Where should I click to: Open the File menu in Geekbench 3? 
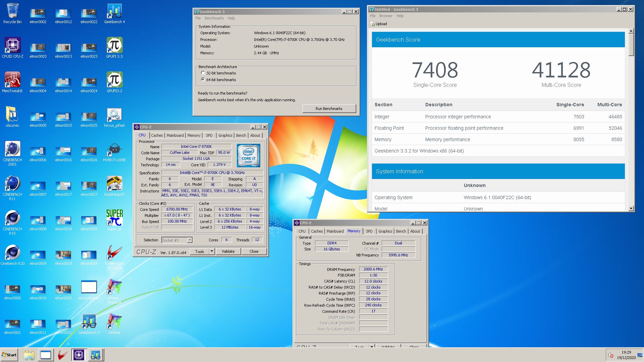(198, 18)
